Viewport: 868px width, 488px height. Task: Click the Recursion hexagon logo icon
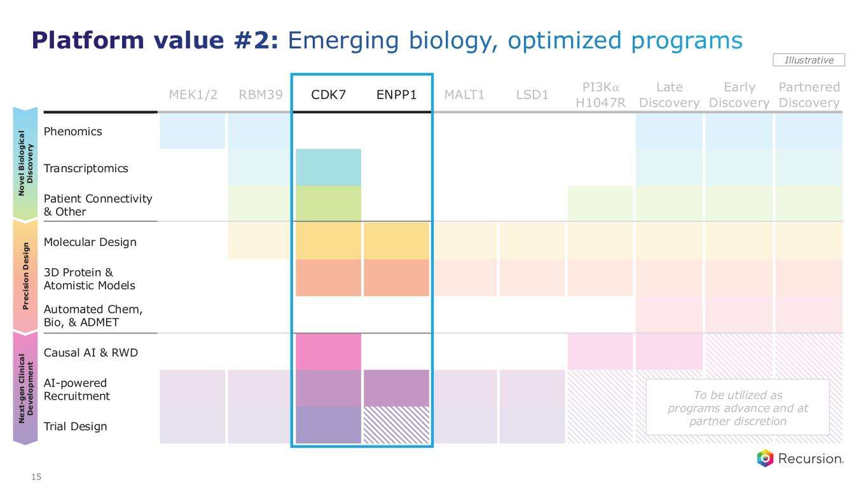765,458
